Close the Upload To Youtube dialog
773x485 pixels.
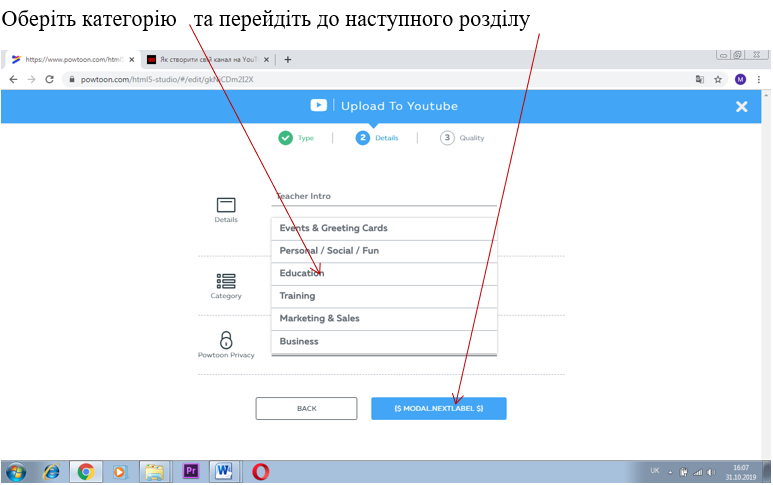tap(741, 106)
